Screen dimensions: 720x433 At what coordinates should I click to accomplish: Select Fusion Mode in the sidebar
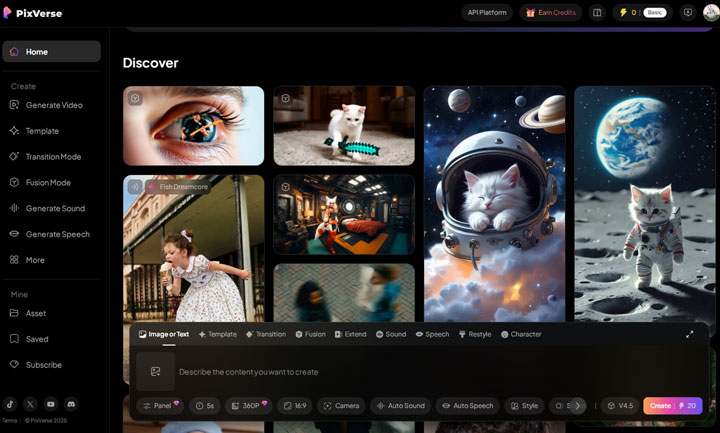point(48,182)
